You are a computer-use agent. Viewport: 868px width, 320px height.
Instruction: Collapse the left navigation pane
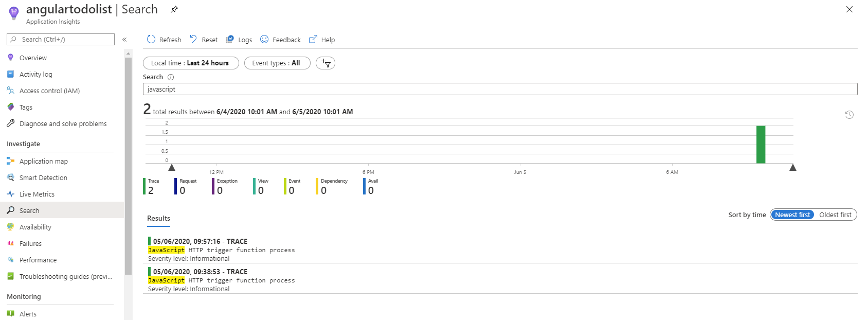pos(124,39)
